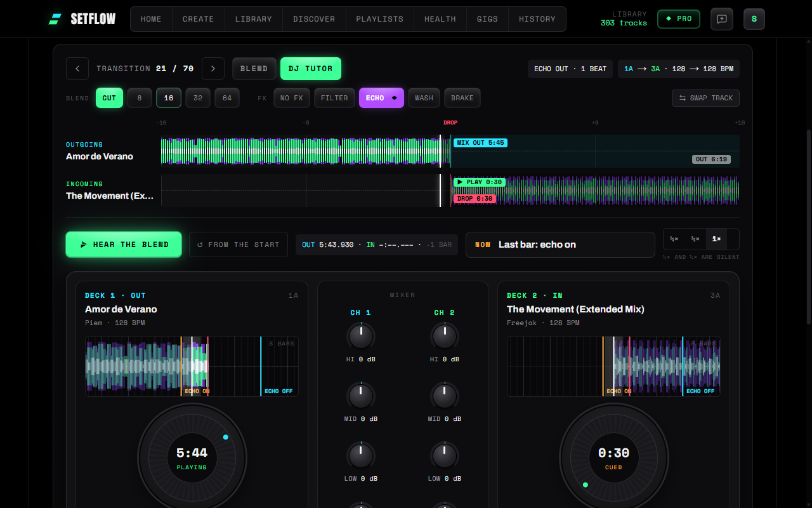812x508 pixels.
Task: Switch to Blend mode
Action: 254,69
